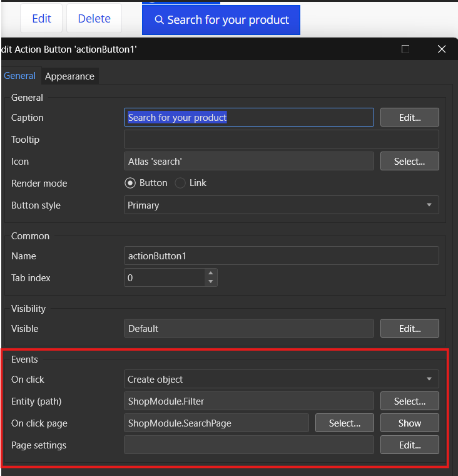
Task: Click into the Caption text field
Action: (x=249, y=117)
